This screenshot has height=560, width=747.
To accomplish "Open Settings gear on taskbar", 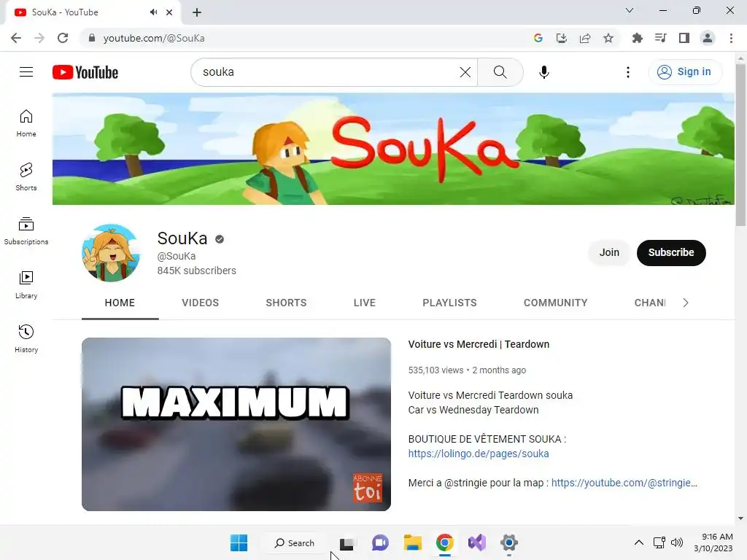I will [x=508, y=542].
